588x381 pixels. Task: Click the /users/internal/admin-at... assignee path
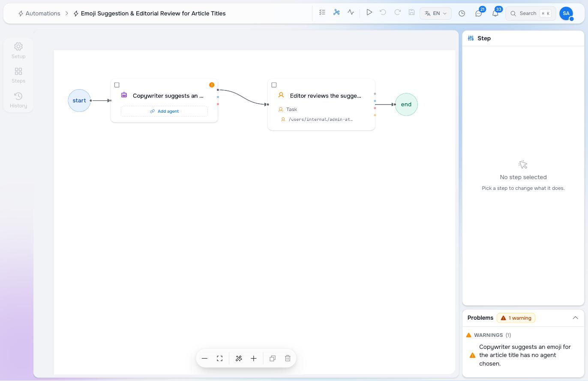point(321,120)
